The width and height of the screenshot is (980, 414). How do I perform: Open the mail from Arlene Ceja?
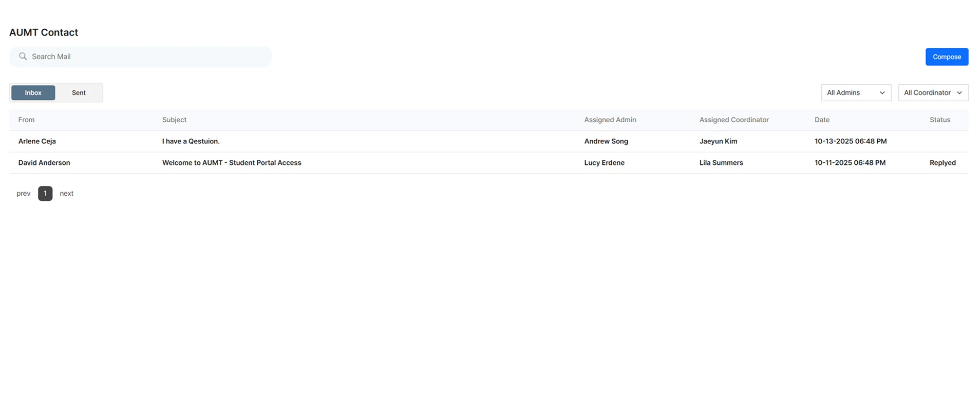pyautogui.click(x=37, y=141)
